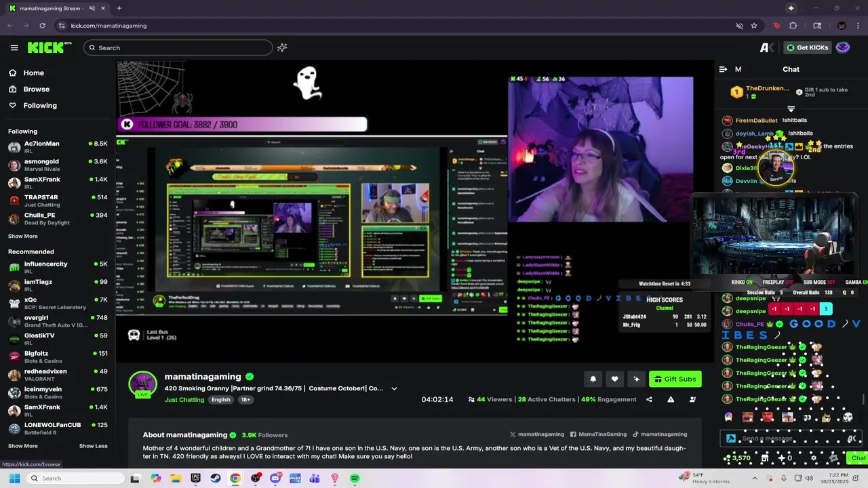The image size is (868, 488).
Task: Click the KICKs sparkle balance showing 0
Action: pos(785,458)
